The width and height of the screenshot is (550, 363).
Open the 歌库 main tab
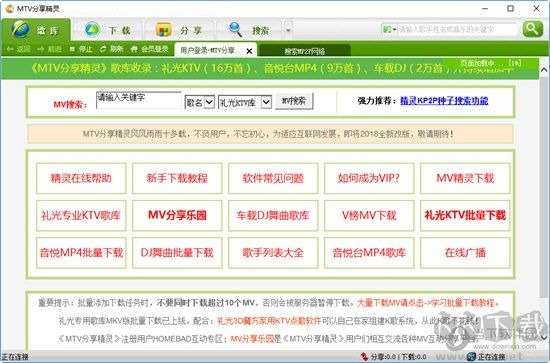tap(36, 30)
